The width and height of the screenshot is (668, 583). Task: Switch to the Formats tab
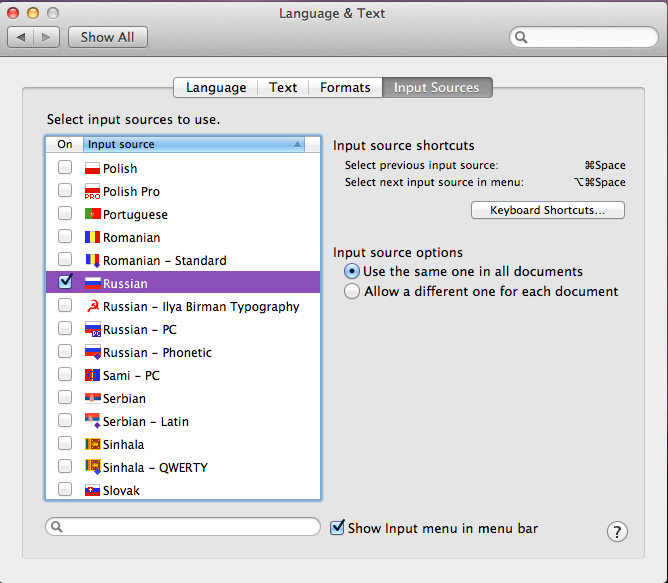pos(345,88)
